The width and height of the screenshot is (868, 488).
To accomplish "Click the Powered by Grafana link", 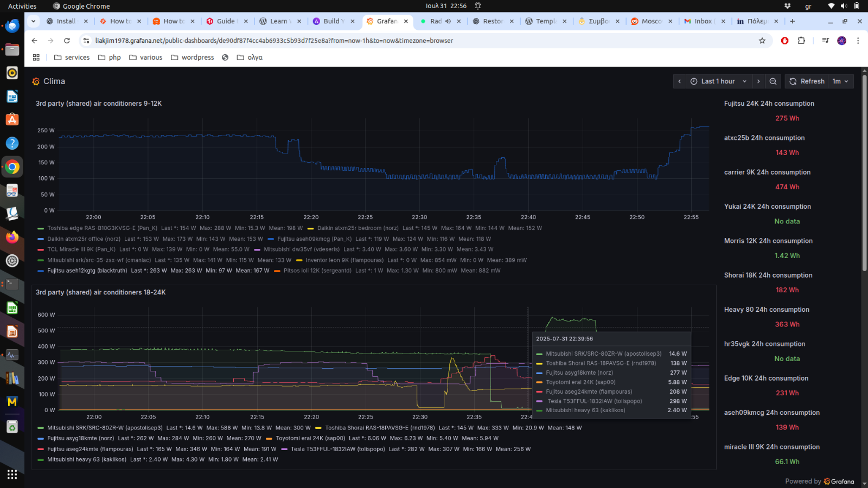I will point(819,481).
